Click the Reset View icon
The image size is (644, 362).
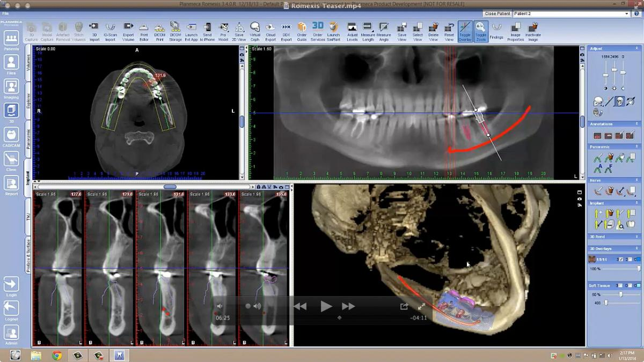[449, 32]
